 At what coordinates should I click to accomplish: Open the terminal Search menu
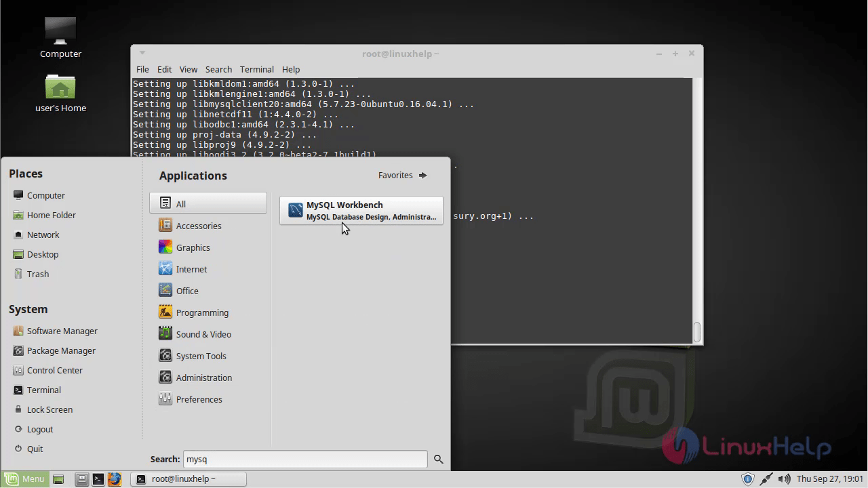click(x=218, y=69)
